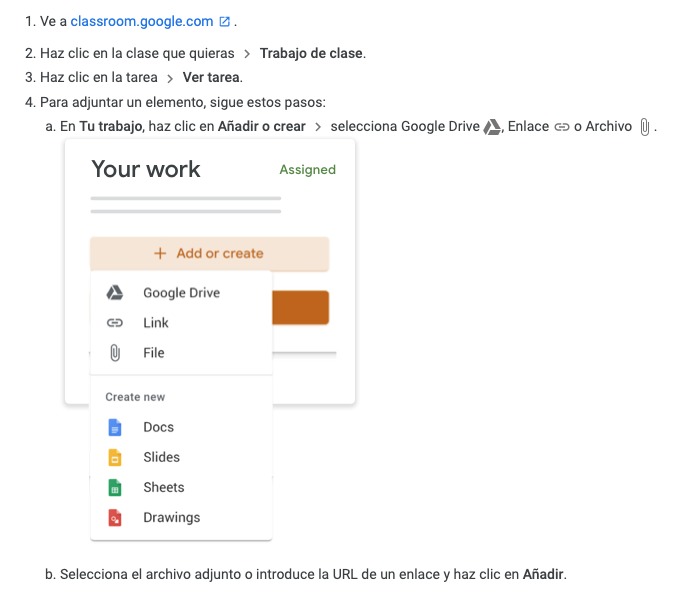700x595 pixels.
Task: Click the Your work heading
Action: (x=146, y=169)
